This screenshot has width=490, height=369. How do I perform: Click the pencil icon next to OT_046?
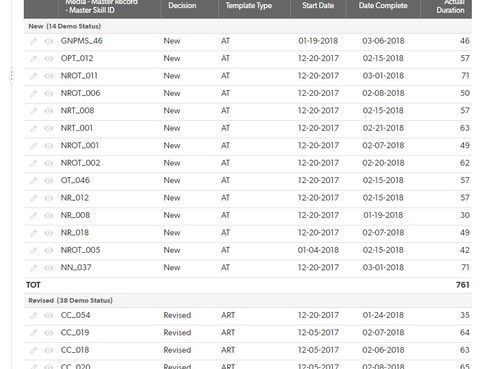[x=33, y=181]
